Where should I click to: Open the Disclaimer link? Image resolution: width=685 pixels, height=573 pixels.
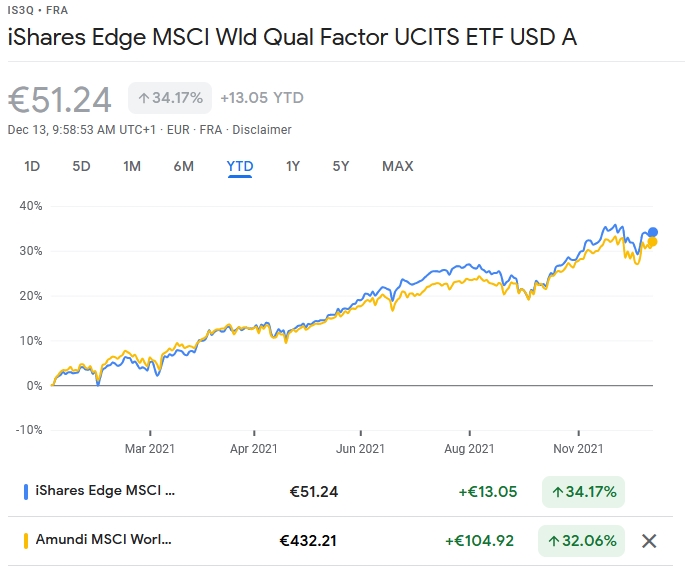pos(263,130)
